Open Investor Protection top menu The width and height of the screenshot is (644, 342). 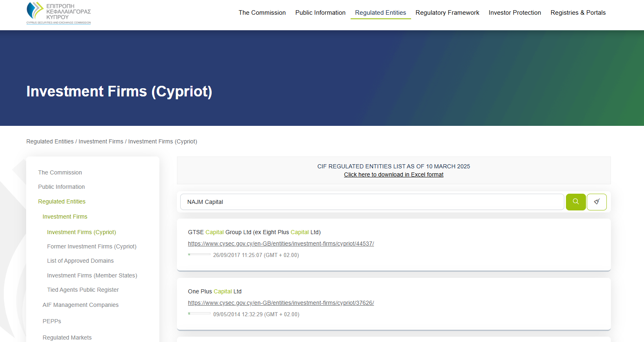pyautogui.click(x=514, y=13)
